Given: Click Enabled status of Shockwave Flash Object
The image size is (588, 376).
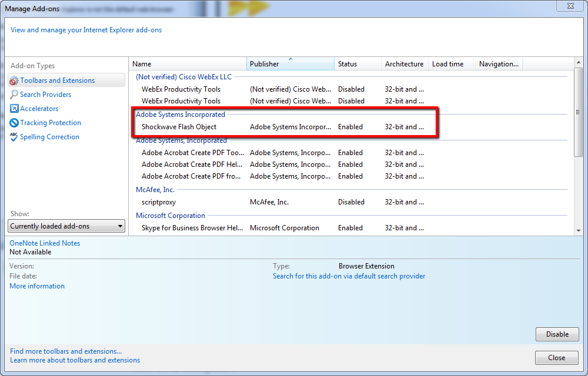Looking at the screenshot, I should click(x=350, y=127).
